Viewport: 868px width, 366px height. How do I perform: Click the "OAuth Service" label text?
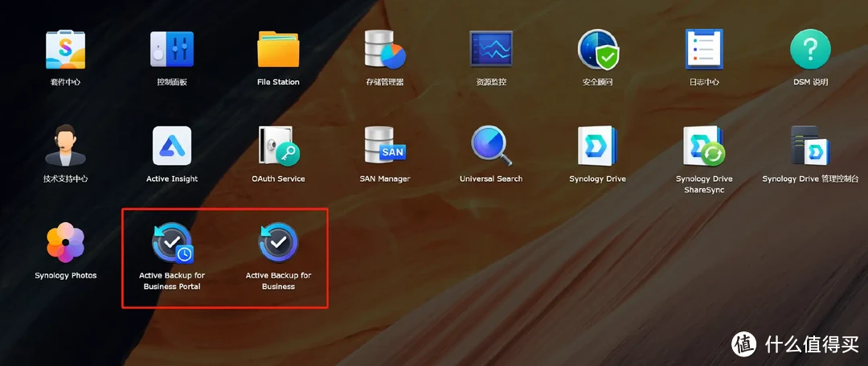pos(278,179)
